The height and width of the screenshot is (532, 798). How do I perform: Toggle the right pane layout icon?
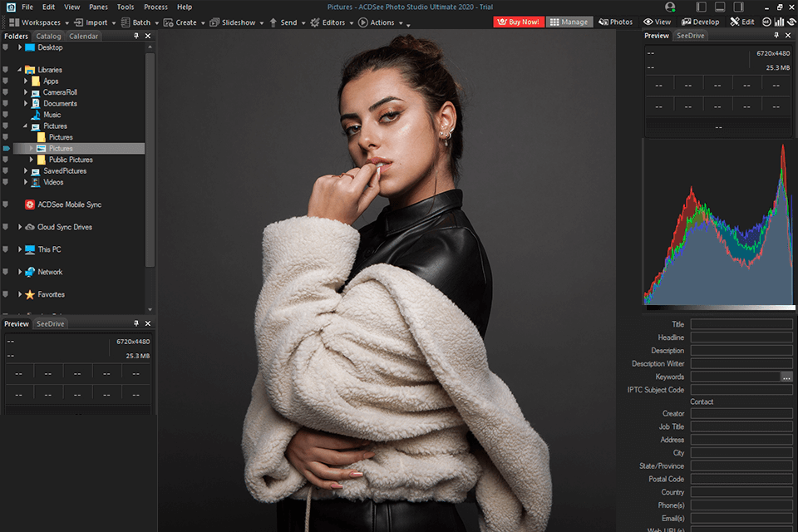tap(738, 7)
